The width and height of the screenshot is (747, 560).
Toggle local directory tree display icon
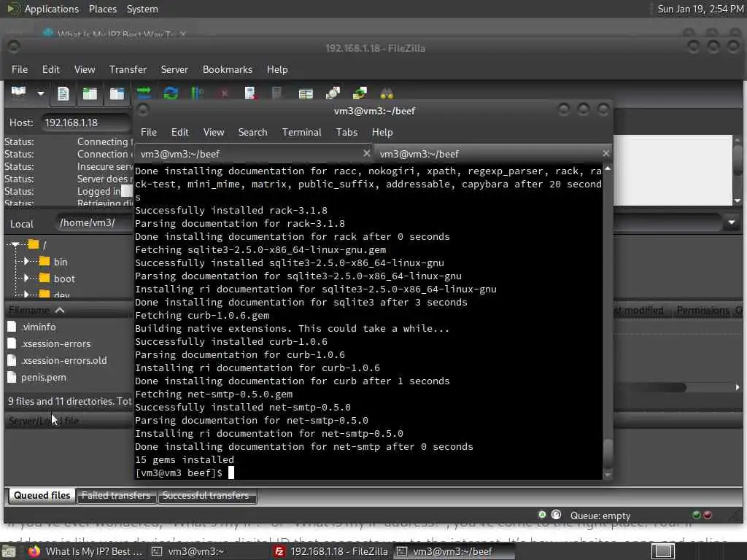point(90,93)
